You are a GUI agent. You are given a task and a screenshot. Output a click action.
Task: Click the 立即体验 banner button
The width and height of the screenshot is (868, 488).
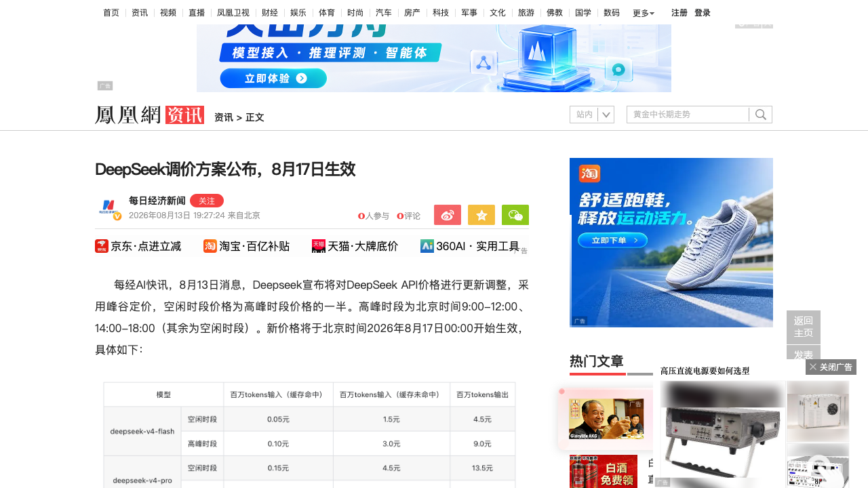tap(273, 79)
